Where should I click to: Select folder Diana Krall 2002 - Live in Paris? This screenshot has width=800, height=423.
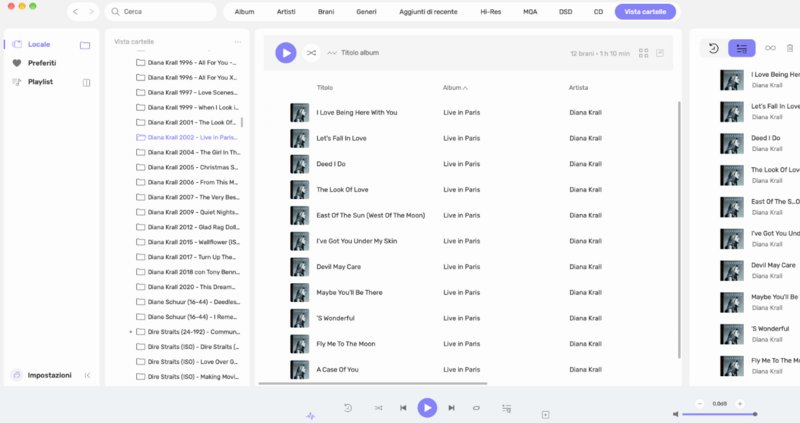pos(186,137)
